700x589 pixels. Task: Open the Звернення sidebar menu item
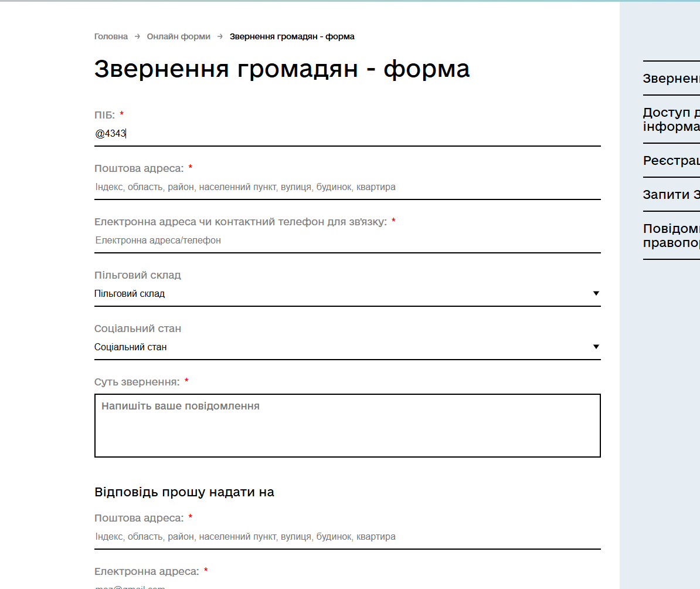click(671, 78)
